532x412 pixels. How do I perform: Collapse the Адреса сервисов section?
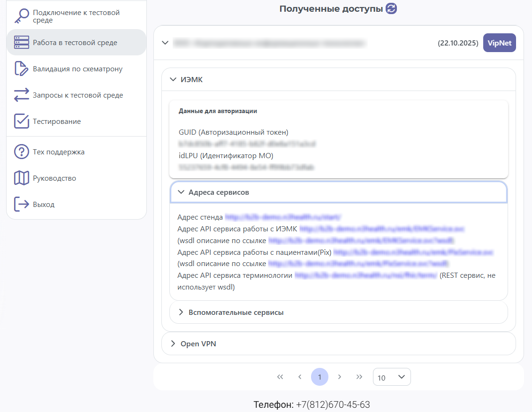[x=181, y=192]
